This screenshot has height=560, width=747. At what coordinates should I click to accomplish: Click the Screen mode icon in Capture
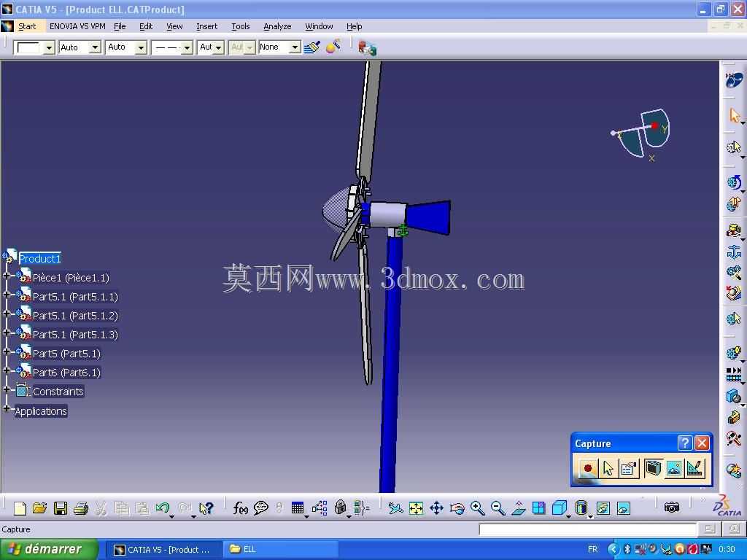tap(653, 468)
